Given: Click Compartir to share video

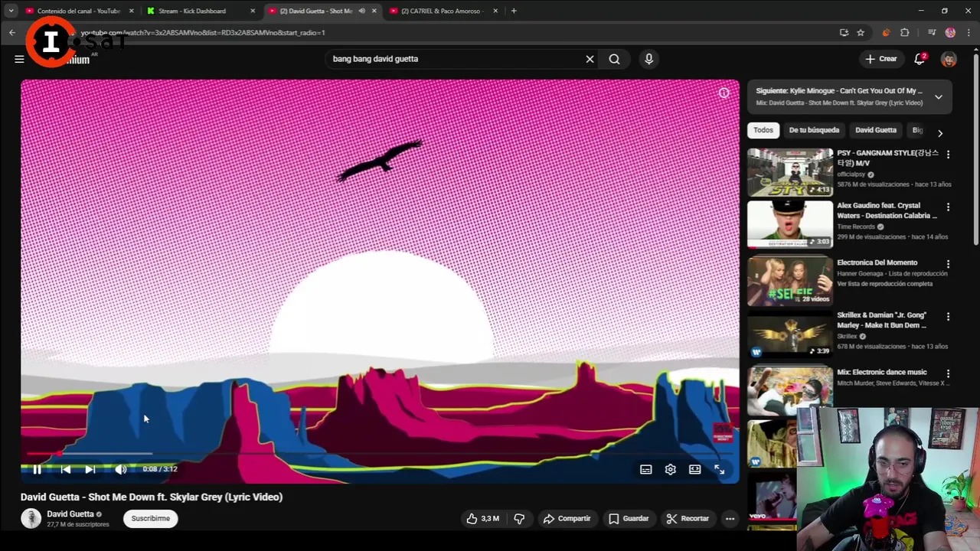Looking at the screenshot, I should point(567,519).
